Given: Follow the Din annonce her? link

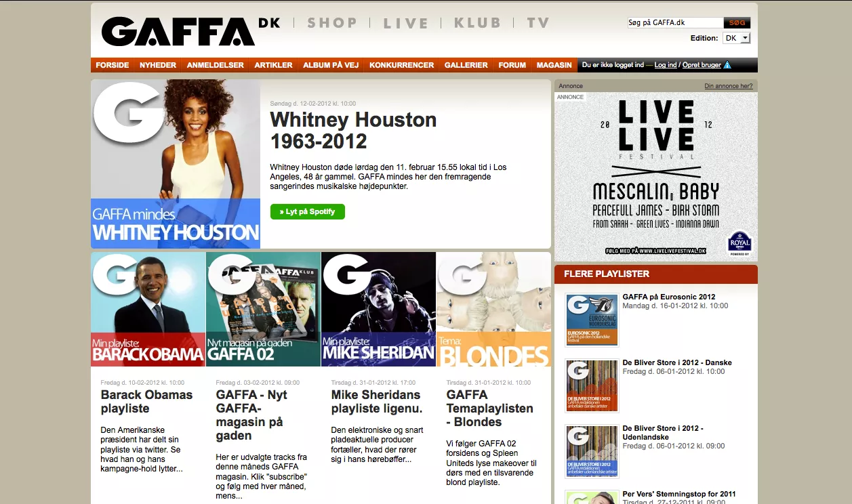Looking at the screenshot, I should click(728, 86).
